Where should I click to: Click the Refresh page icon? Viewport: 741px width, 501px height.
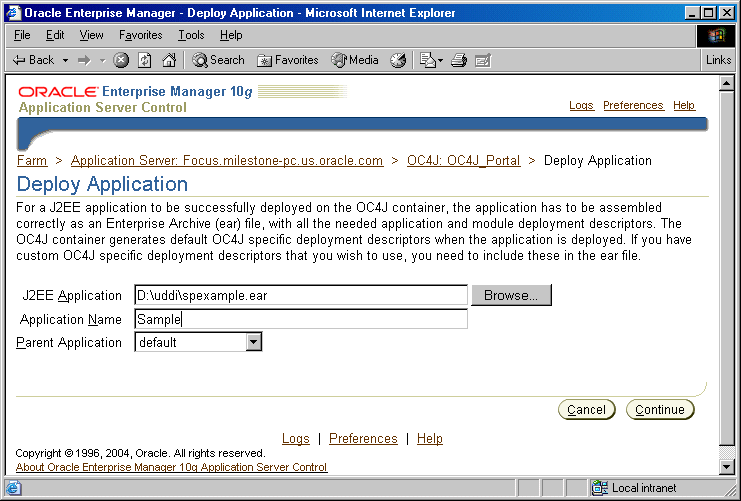click(145, 60)
